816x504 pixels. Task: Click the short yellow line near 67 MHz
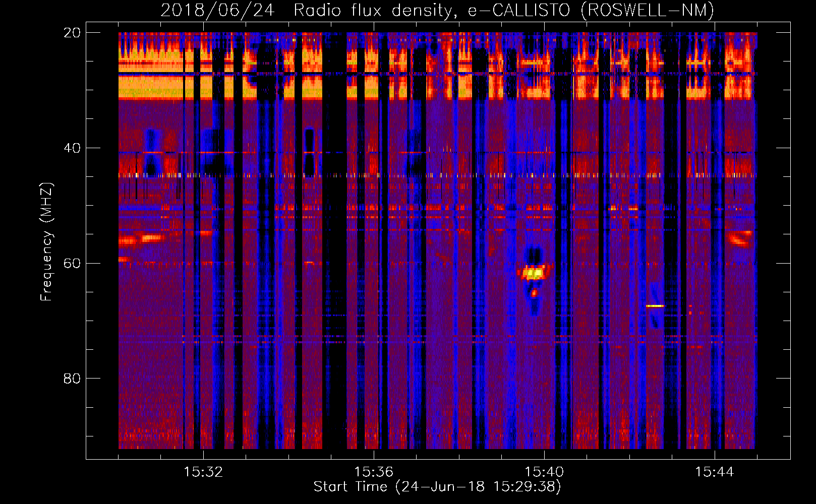coord(655,306)
